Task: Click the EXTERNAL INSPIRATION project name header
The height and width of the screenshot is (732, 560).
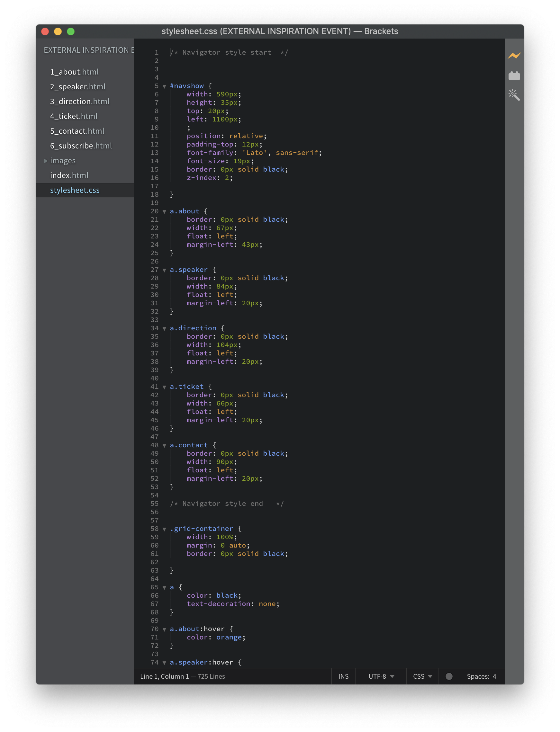Action: point(88,50)
